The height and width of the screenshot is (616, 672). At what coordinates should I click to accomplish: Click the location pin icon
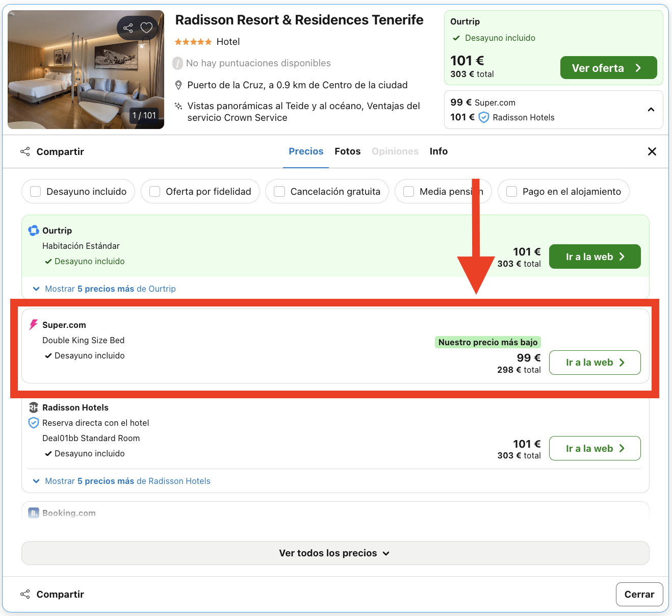[178, 85]
